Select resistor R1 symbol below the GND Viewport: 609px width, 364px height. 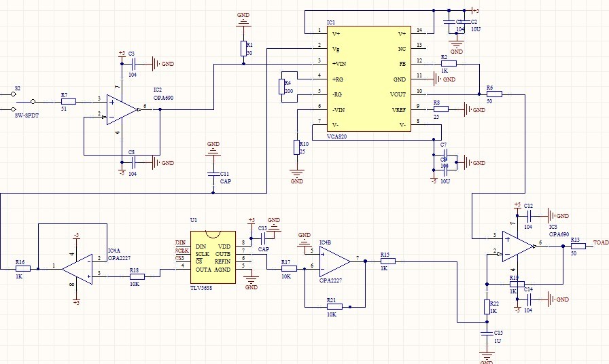point(243,49)
